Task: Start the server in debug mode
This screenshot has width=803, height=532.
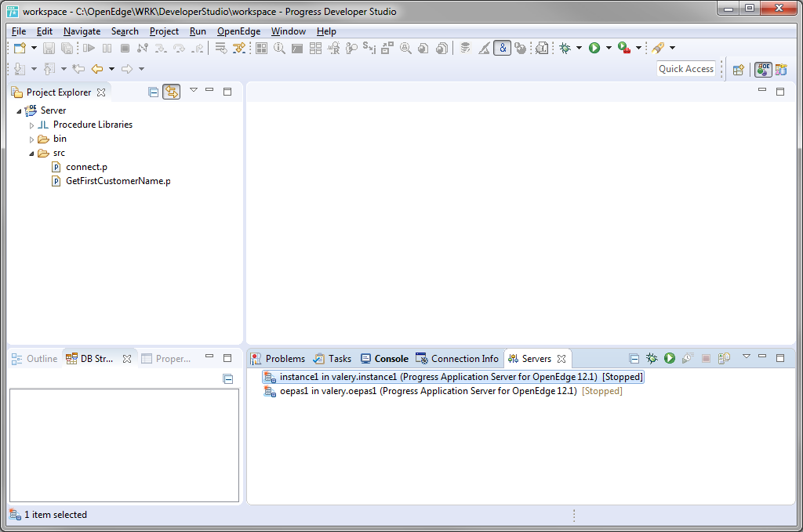Action: 652,359
